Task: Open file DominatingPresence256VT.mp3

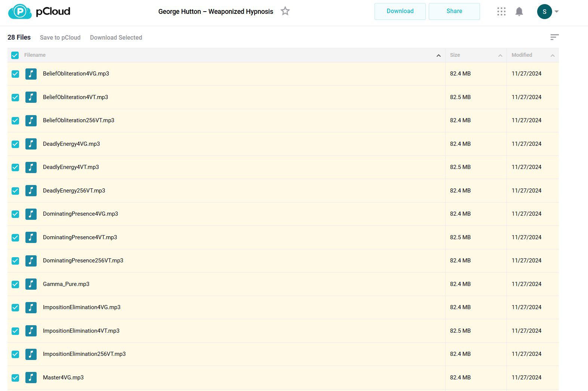Action: [83, 261]
